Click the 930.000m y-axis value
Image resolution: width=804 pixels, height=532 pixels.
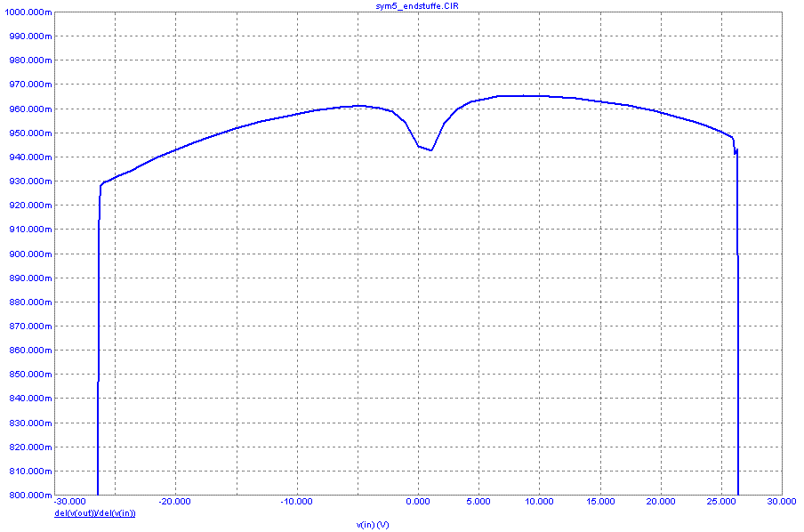[x=31, y=181]
